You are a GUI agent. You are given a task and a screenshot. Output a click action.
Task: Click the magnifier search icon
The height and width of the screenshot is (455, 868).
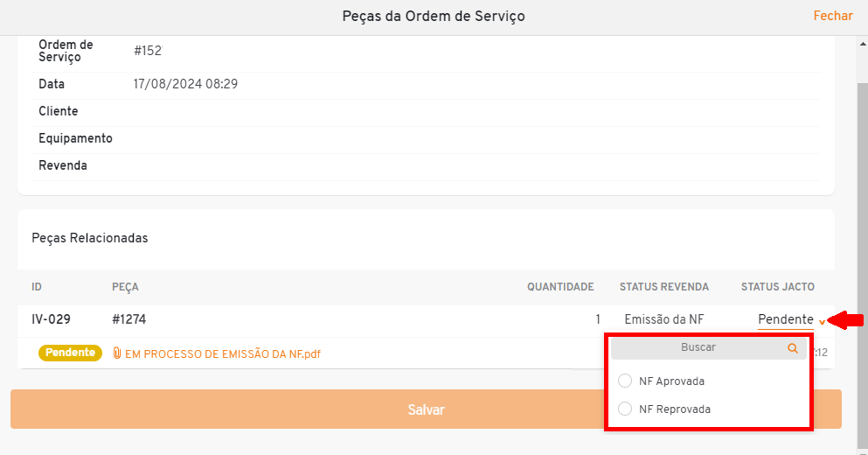pyautogui.click(x=793, y=348)
